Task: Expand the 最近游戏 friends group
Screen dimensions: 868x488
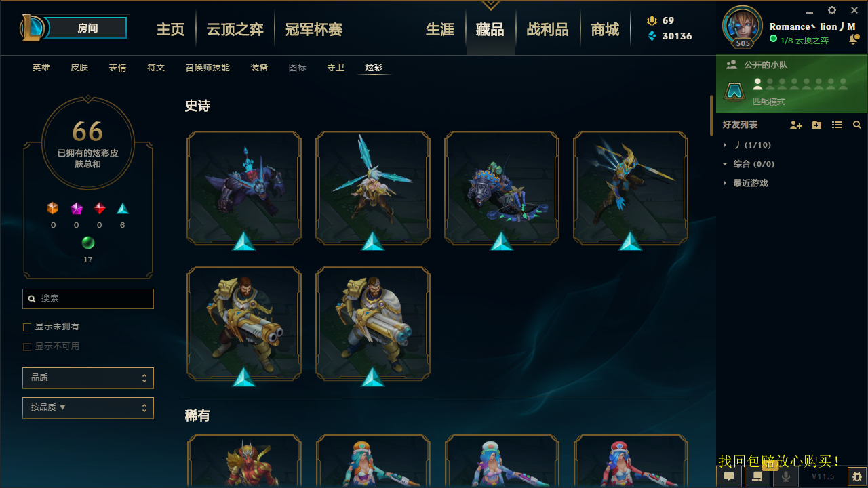Action: tap(750, 183)
